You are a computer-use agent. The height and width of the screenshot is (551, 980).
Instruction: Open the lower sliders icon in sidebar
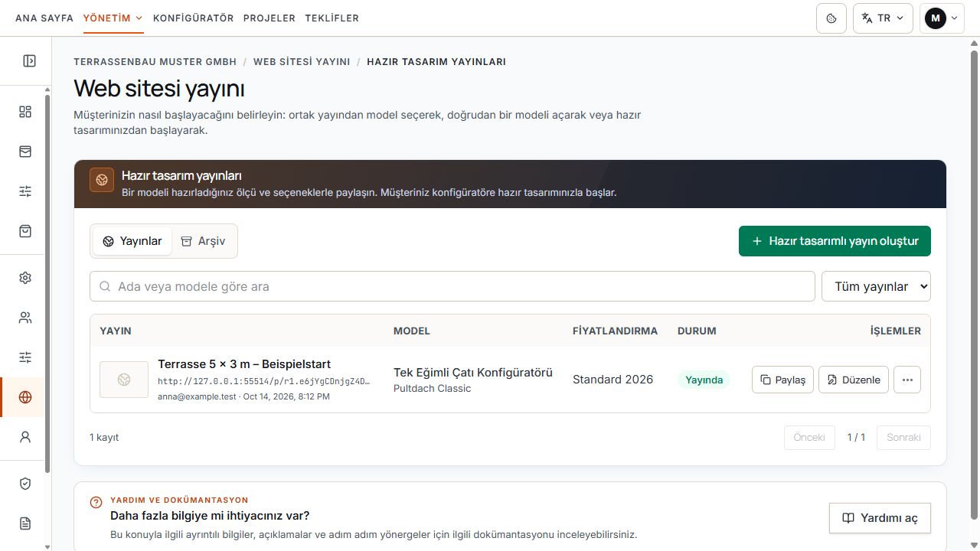[x=25, y=357]
